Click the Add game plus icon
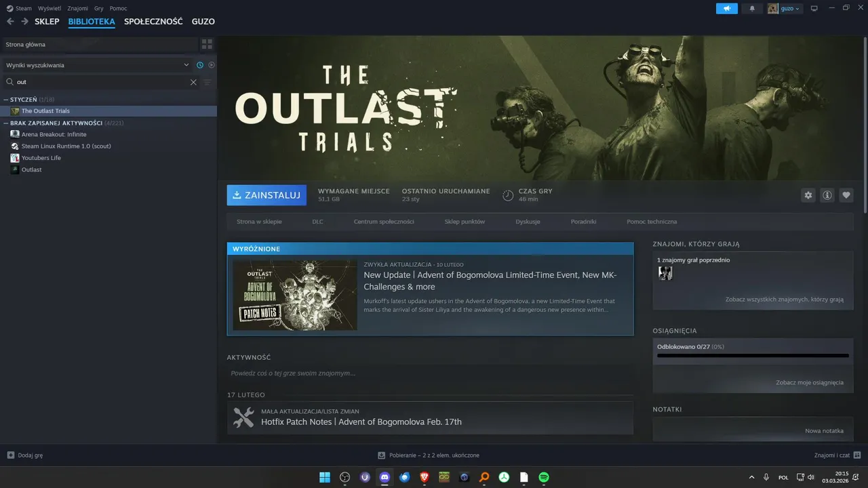This screenshot has width=868, height=488. 10,455
